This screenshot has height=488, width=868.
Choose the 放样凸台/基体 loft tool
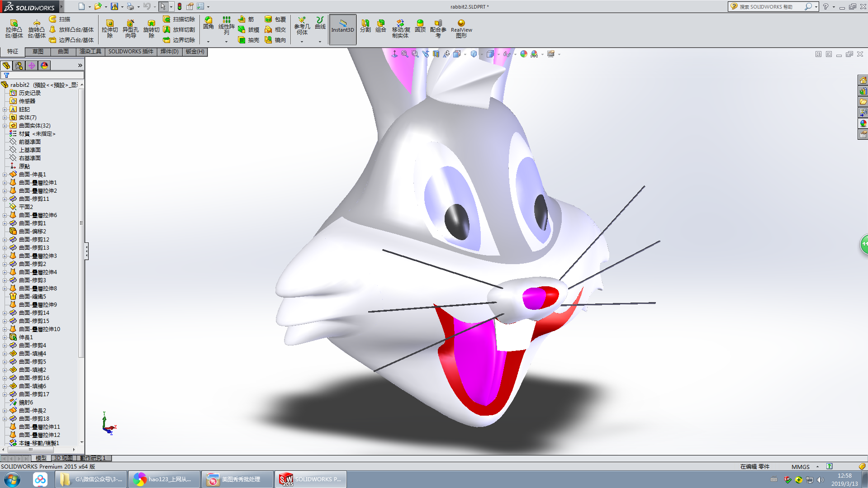(x=71, y=29)
